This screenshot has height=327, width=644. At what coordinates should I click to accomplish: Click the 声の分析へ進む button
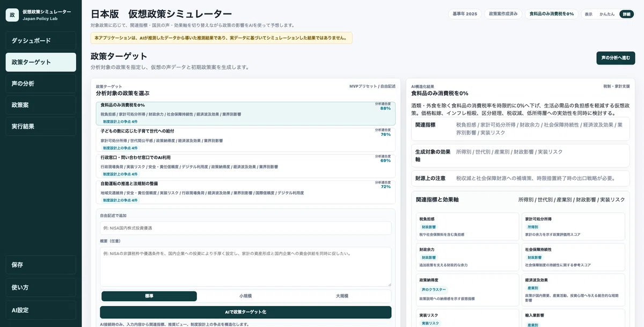616,58
